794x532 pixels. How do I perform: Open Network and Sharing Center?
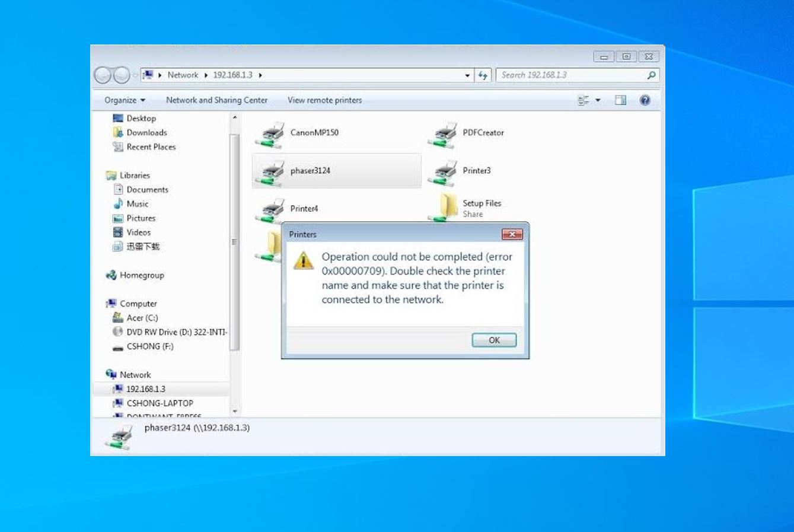point(218,100)
